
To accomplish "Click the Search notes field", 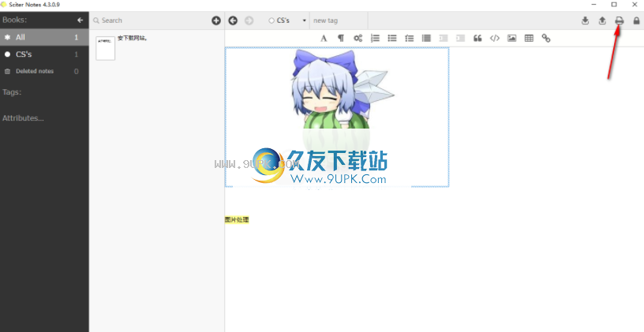I will tap(150, 21).
